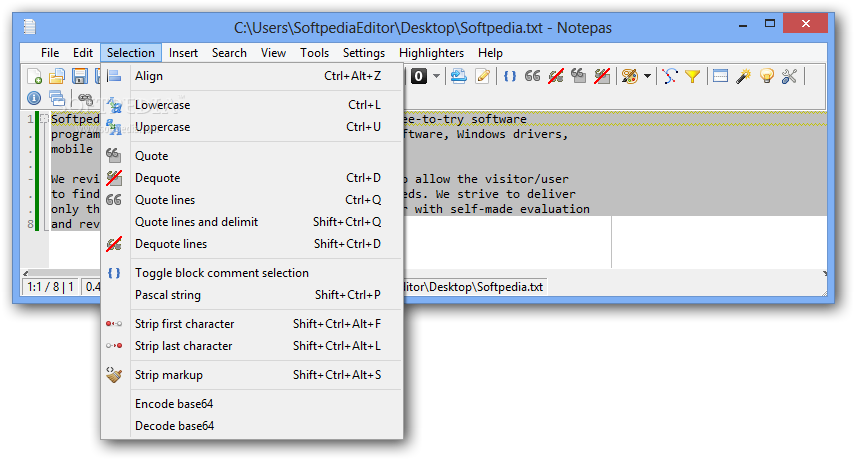Open the Insert menu
855x460 pixels.
click(183, 53)
